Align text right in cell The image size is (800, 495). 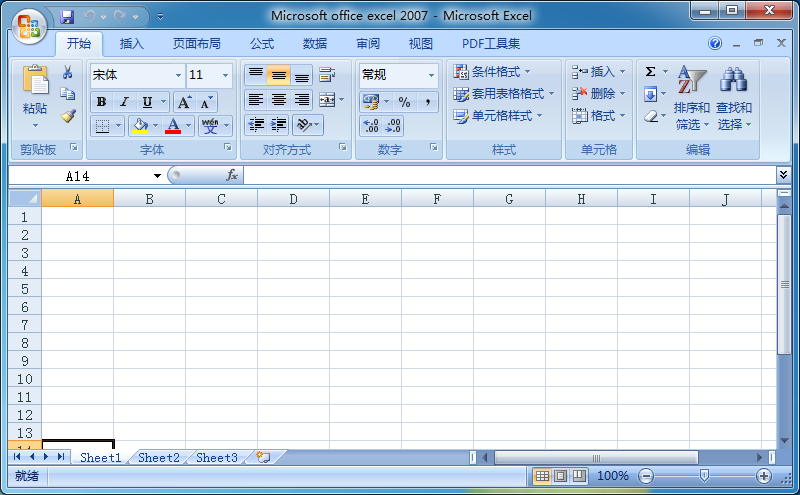pos(302,100)
